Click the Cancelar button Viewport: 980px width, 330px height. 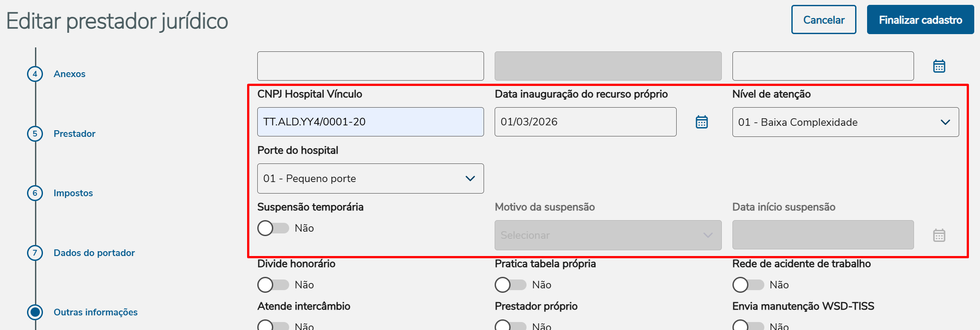[x=823, y=20]
